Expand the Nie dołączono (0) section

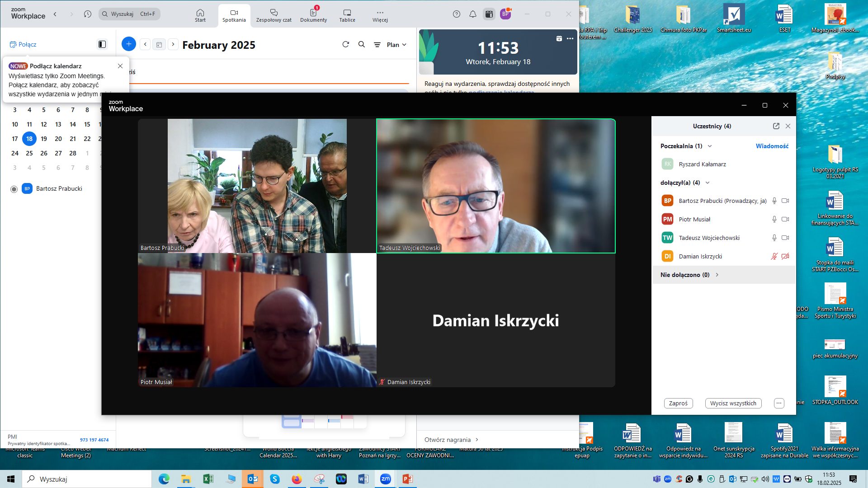point(717,275)
